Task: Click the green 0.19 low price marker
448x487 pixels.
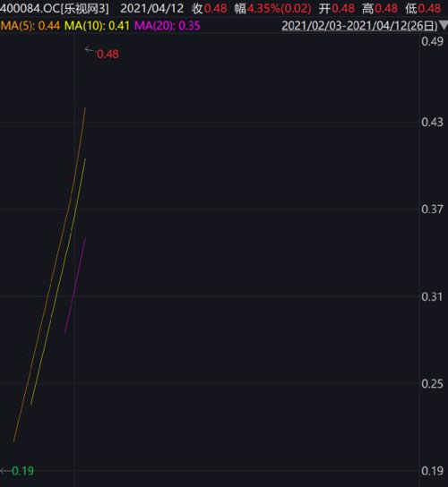Action: tap(22, 471)
